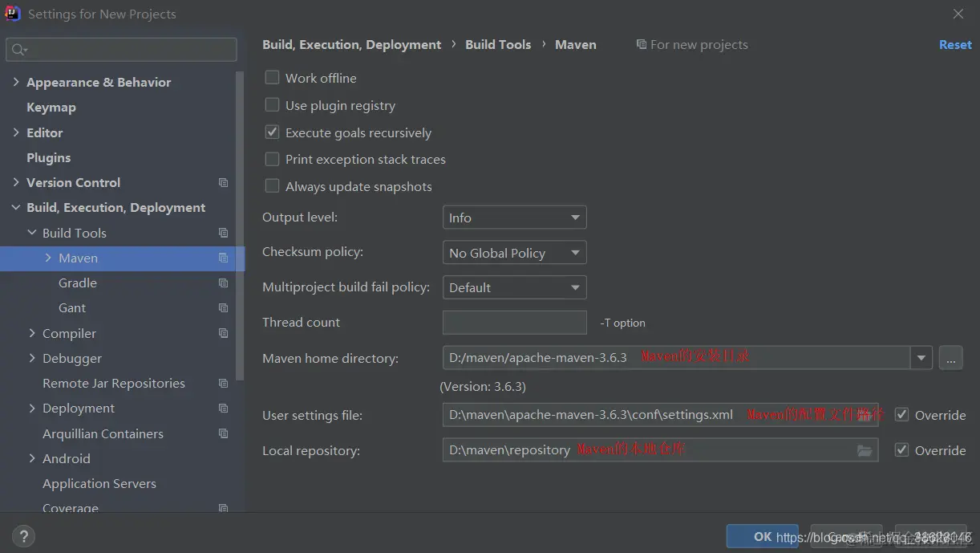
Task: Click Build Tools in breadcrumb
Action: [x=498, y=45]
